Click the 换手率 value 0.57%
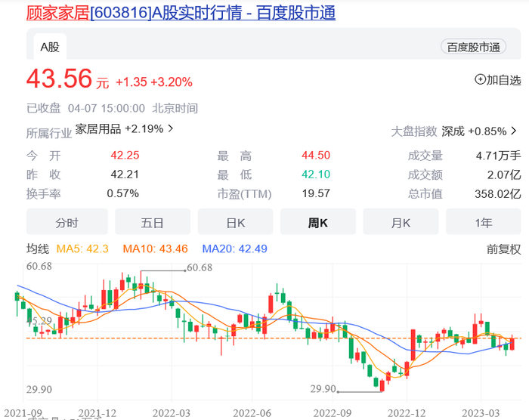 pos(122,193)
